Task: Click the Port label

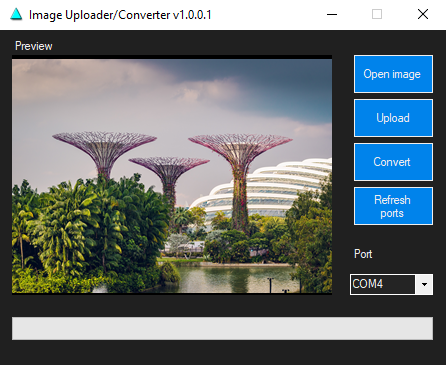Action: pos(363,254)
